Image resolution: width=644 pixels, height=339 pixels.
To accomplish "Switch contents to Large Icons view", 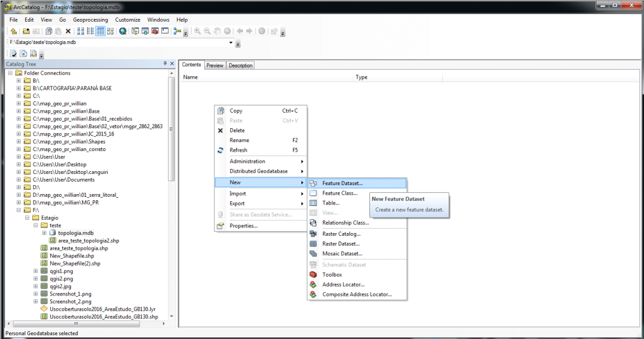I will click(x=80, y=31).
